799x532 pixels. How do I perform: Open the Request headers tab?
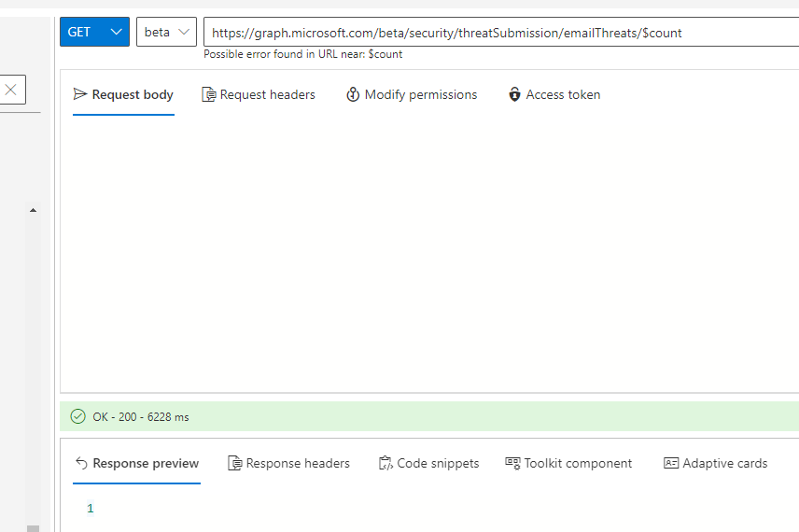[259, 95]
